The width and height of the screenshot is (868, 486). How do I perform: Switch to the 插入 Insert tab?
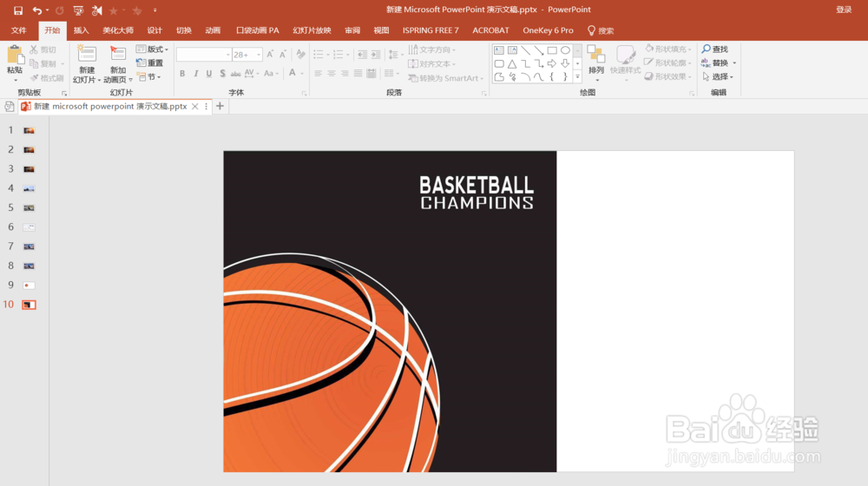tap(82, 30)
